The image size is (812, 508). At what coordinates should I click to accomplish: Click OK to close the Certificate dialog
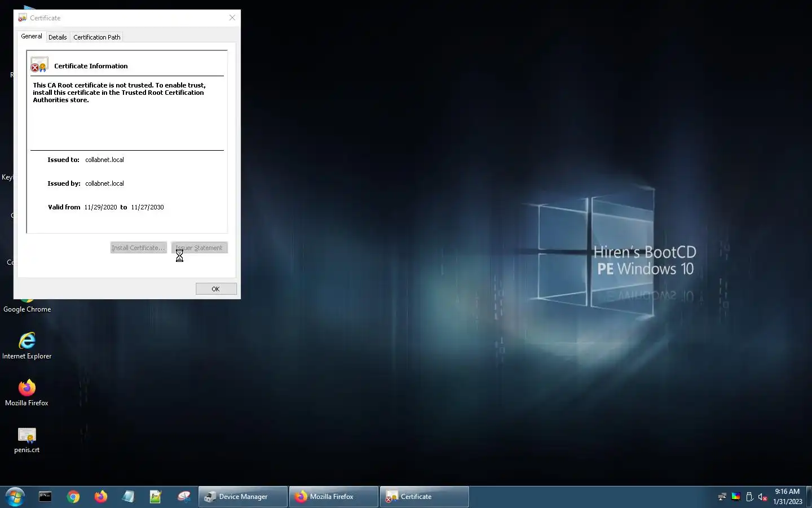coord(216,289)
